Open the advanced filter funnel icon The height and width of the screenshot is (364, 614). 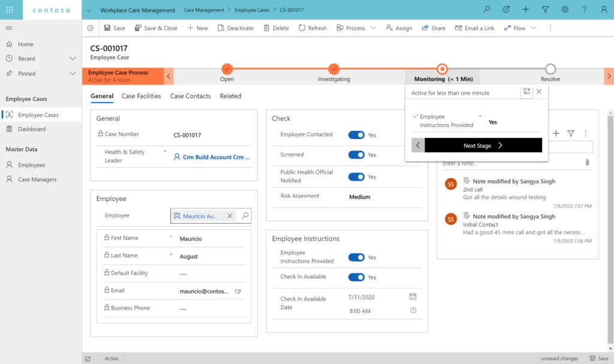pos(546,10)
